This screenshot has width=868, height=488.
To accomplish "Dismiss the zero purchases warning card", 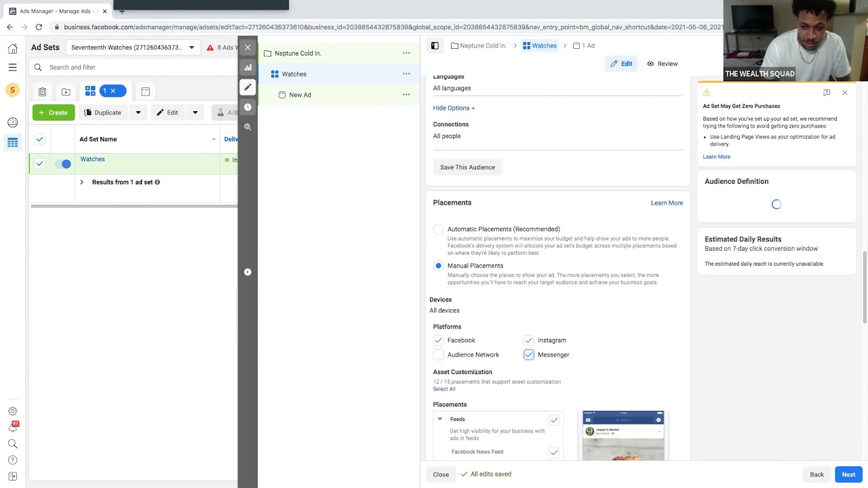I will tap(844, 92).
